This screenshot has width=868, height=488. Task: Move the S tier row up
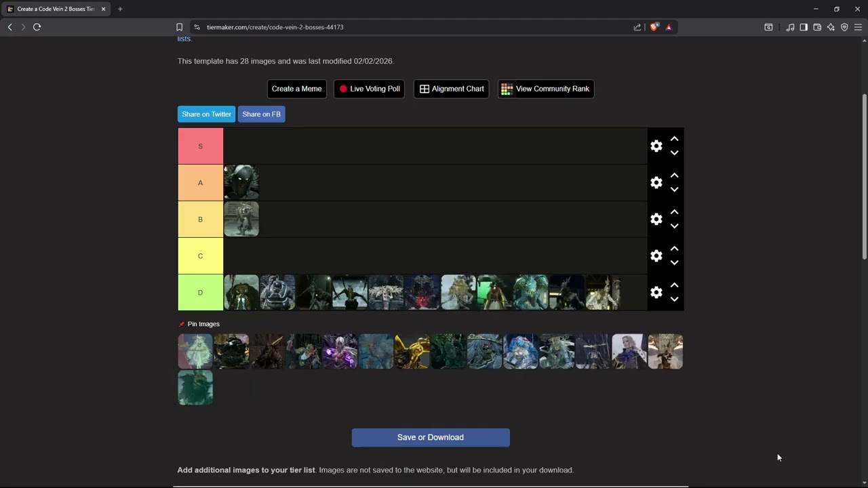pyautogui.click(x=674, y=139)
